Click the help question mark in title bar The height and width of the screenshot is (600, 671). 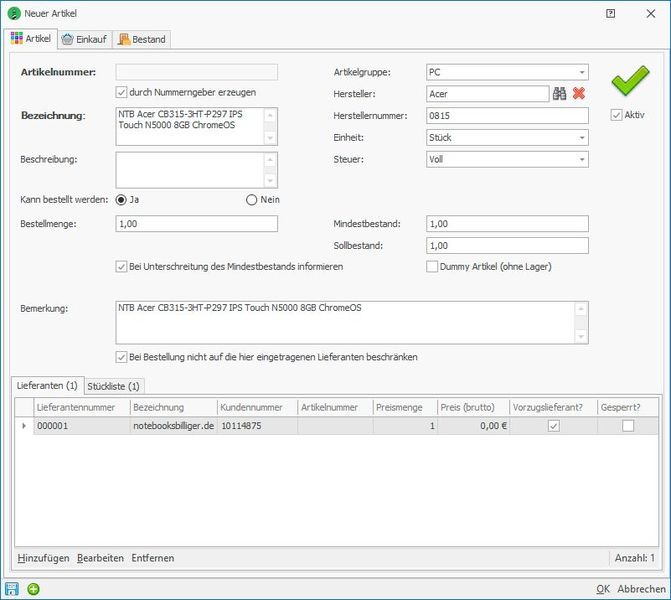coord(611,14)
